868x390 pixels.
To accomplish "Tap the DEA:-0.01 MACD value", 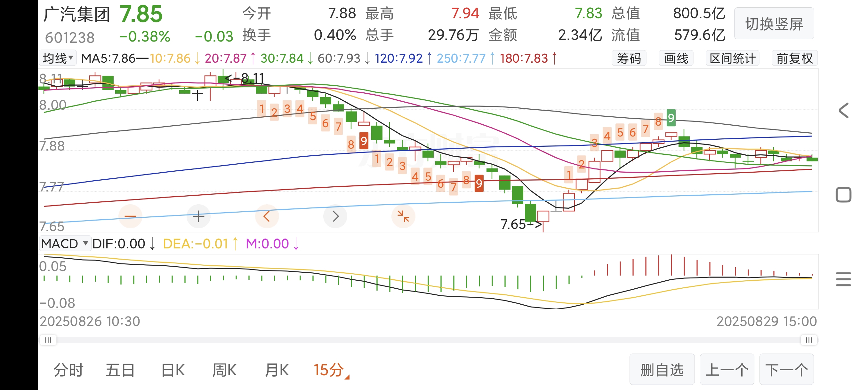I will [196, 243].
